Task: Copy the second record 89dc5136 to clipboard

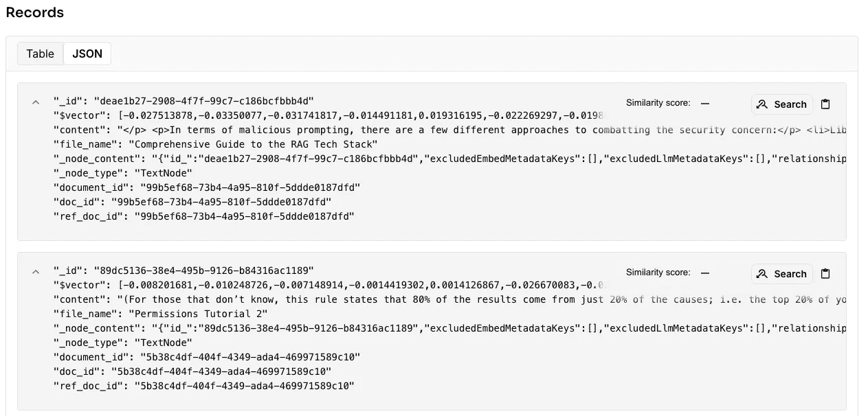Action: point(826,274)
